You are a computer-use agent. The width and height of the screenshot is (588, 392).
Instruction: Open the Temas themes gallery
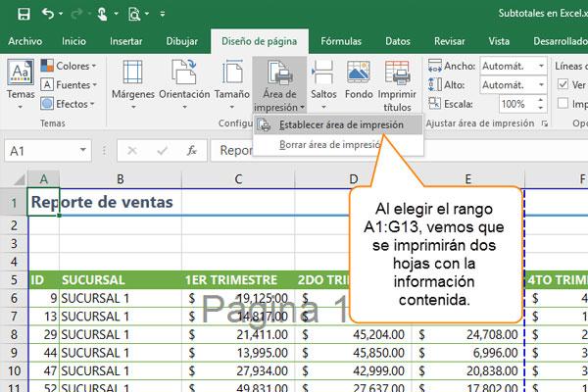pos(20,85)
